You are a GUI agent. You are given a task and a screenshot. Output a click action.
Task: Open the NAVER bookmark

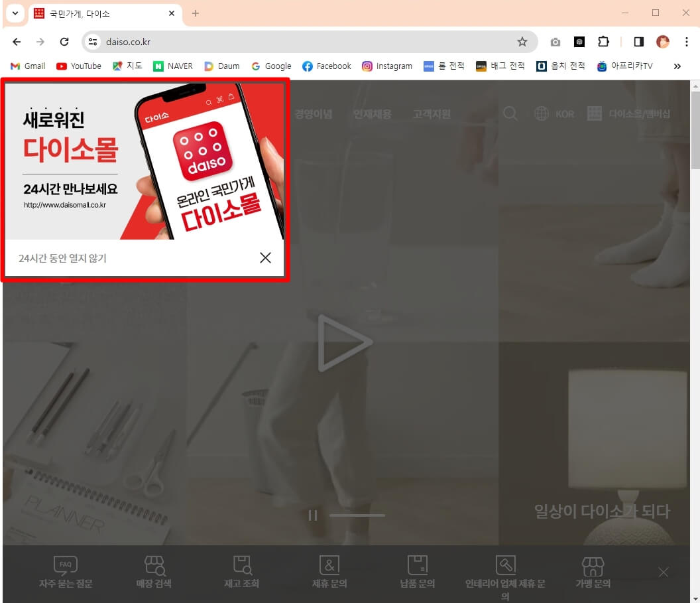click(173, 66)
